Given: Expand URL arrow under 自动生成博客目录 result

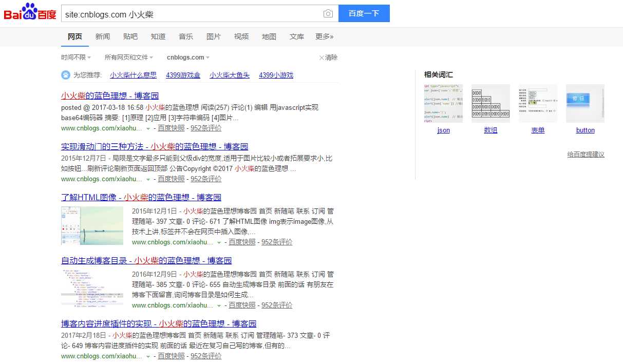Looking at the screenshot, I should (x=219, y=305).
